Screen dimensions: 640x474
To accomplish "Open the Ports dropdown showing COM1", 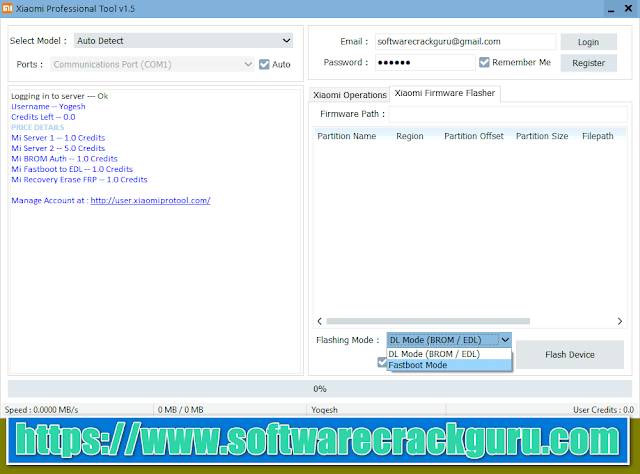I will [x=152, y=65].
